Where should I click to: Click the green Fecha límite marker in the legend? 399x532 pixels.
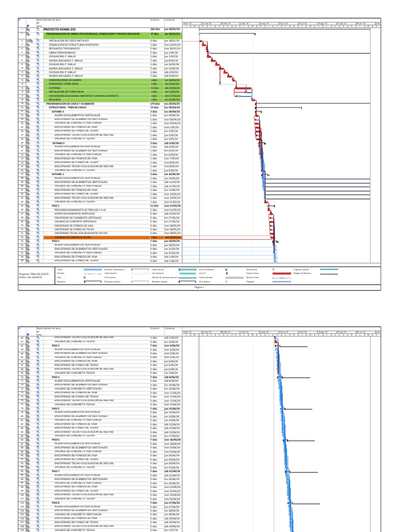tap(273, 270)
